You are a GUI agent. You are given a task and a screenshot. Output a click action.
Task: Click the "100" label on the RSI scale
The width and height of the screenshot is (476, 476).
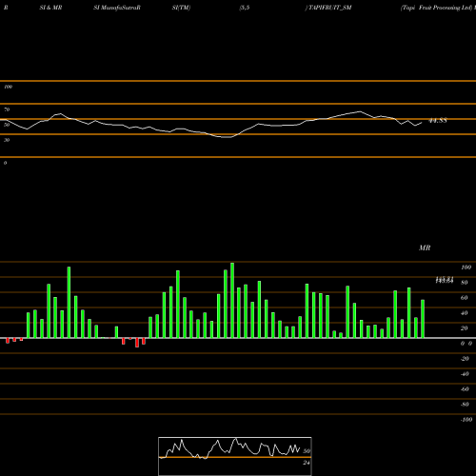[9, 87]
